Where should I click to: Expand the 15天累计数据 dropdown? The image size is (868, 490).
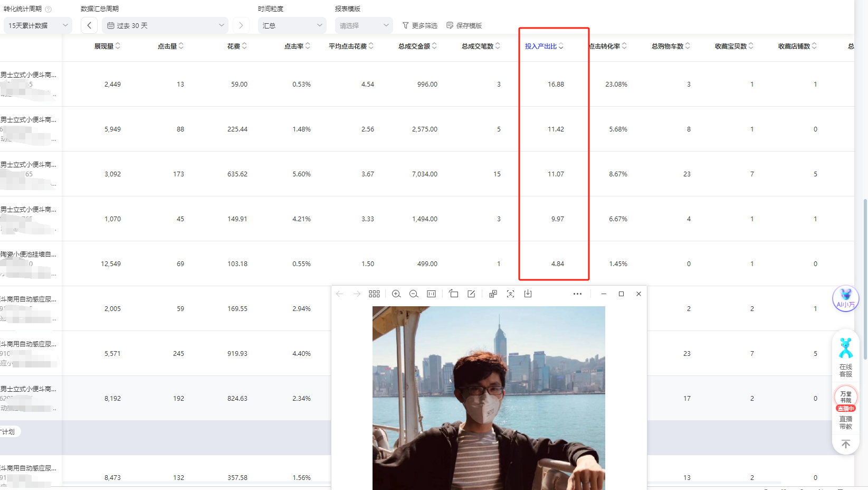coord(38,25)
